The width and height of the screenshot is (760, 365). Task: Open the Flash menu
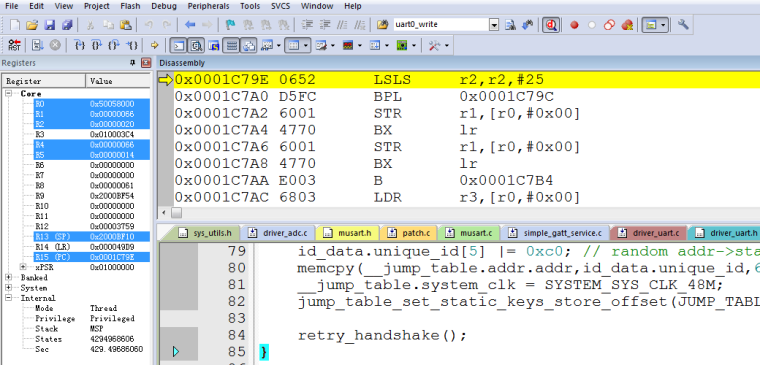(x=130, y=6)
